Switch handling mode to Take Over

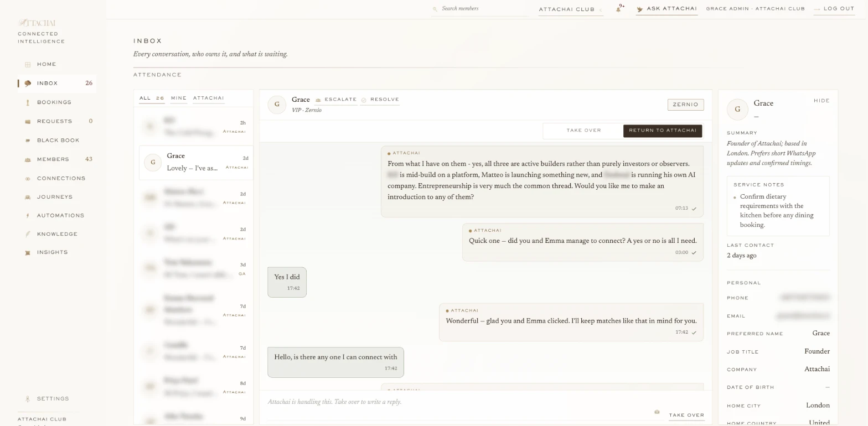pos(583,131)
